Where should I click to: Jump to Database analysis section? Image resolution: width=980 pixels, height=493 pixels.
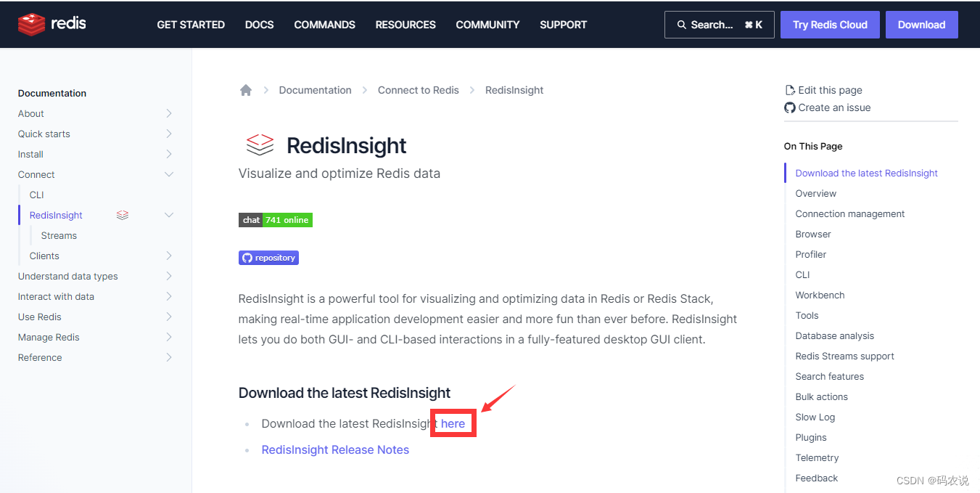835,335
